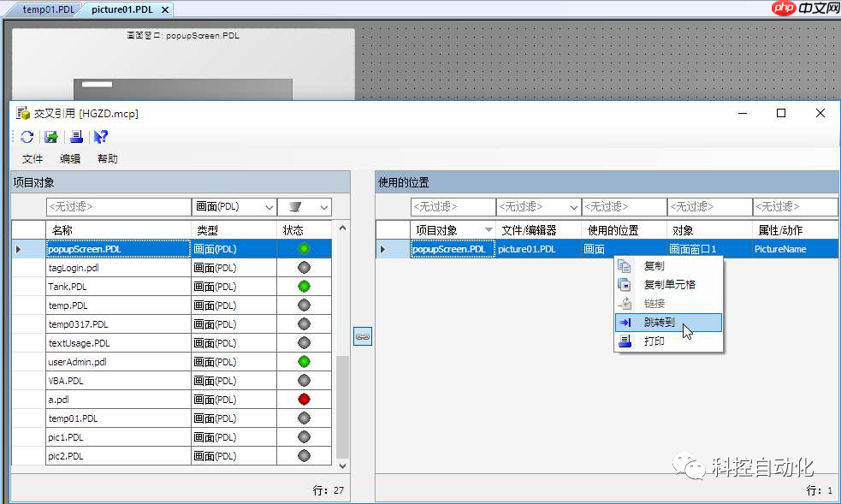Open the 编辑 menu

click(x=69, y=158)
